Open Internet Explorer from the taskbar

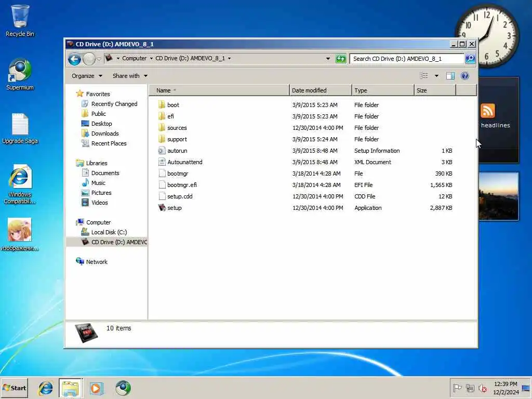coord(46,388)
